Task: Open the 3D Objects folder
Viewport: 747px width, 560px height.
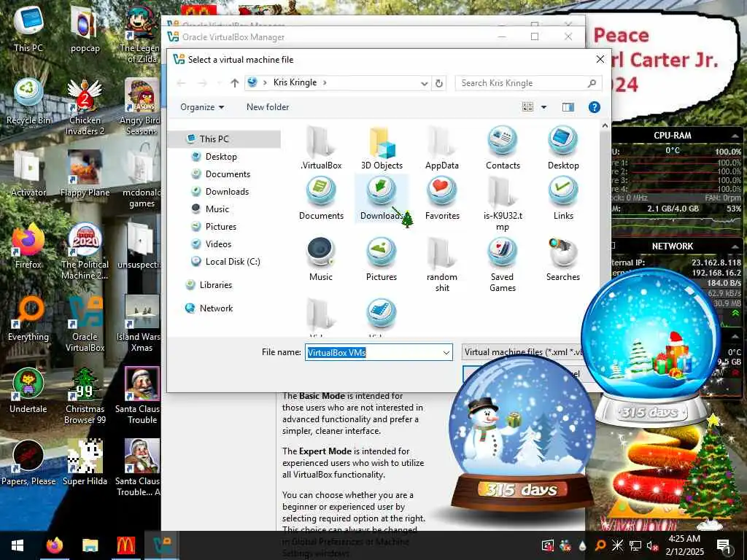Action: tap(382, 147)
